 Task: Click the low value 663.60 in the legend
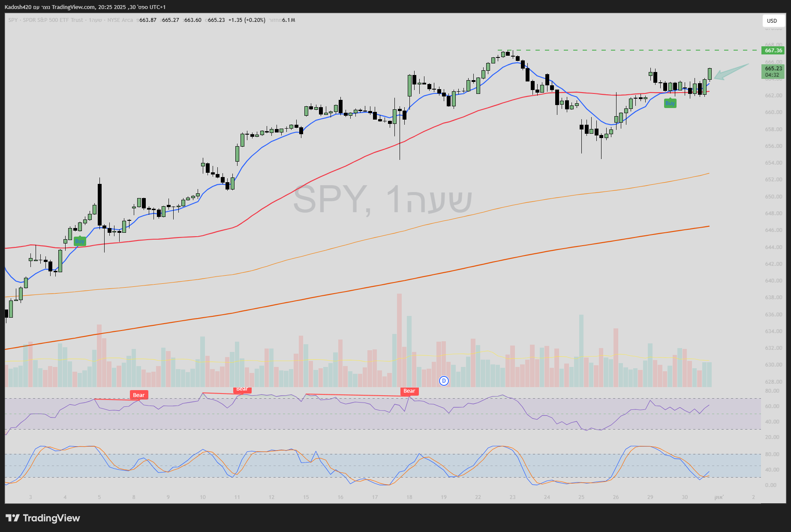pyautogui.click(x=193, y=20)
